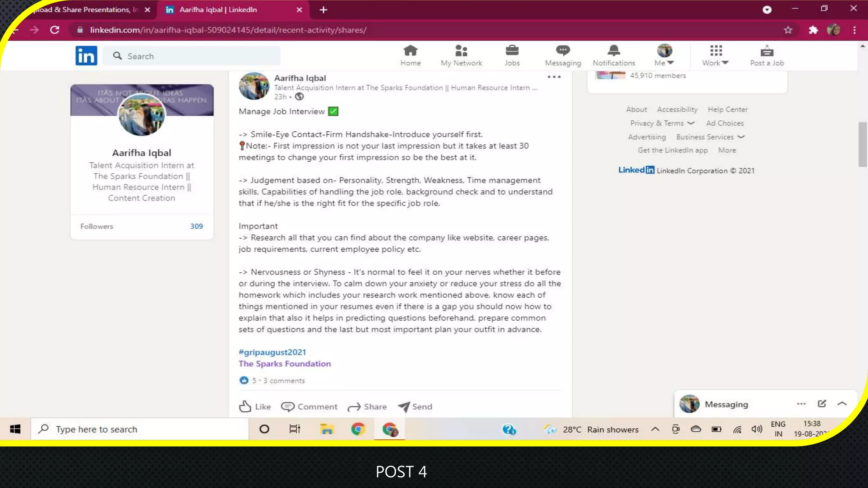Screen dimensions: 868x488
Task: Click Comment button on the post
Action: (309, 407)
